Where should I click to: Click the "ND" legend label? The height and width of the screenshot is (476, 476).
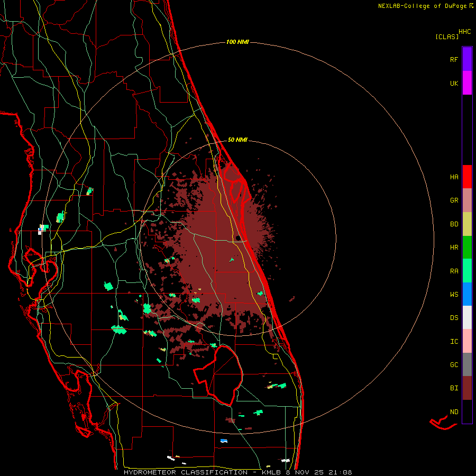(x=454, y=412)
